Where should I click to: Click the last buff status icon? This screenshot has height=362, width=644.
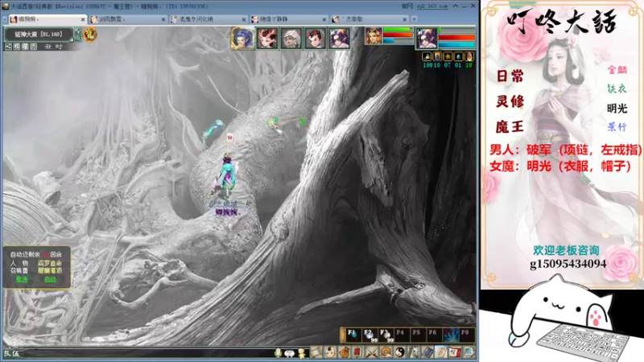469,56
